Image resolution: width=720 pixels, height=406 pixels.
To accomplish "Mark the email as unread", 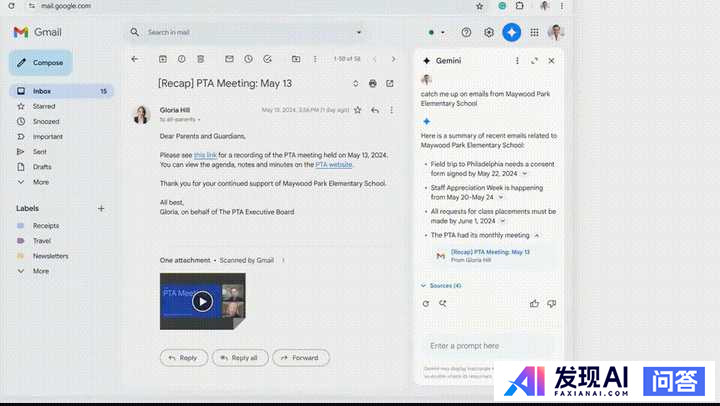I will click(229, 59).
